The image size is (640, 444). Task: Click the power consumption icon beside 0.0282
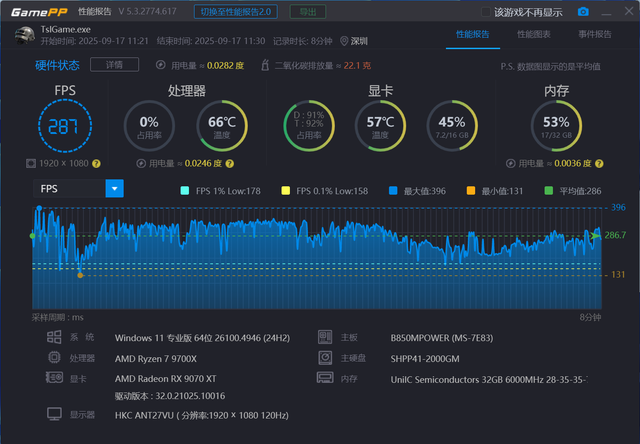coord(161,65)
